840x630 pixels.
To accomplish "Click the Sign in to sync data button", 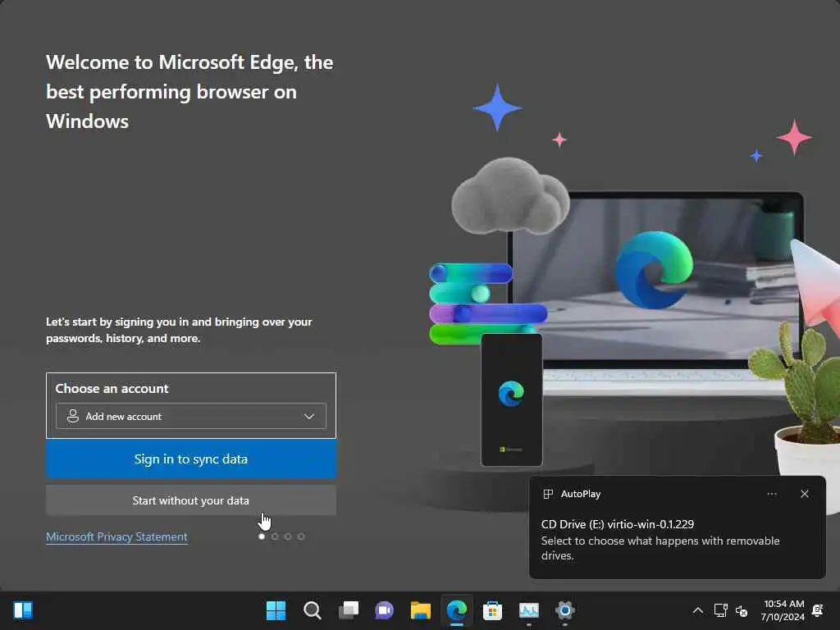I will 191,459.
